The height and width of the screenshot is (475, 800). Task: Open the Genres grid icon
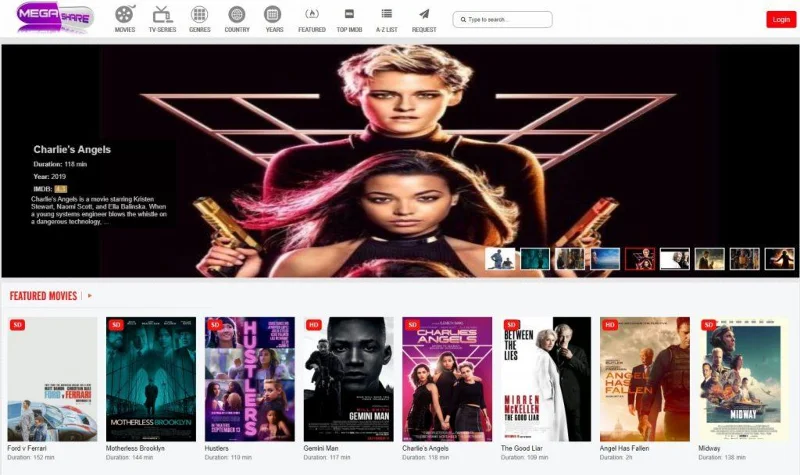pos(199,14)
